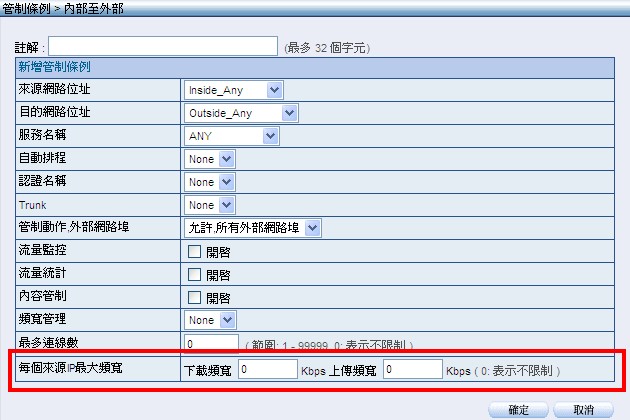Open the 自動排程 None dropdown

pos(210,159)
